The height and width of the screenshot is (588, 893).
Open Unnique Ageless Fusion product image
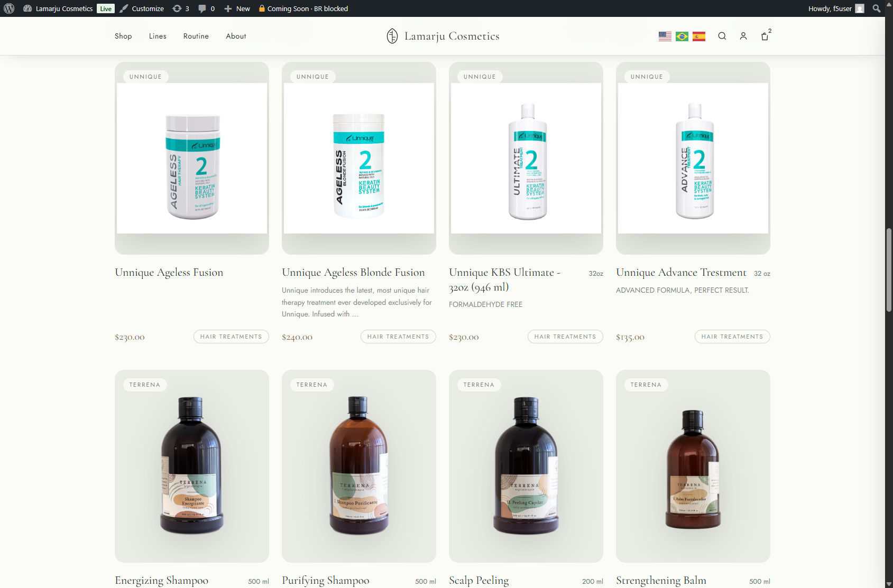tap(192, 158)
